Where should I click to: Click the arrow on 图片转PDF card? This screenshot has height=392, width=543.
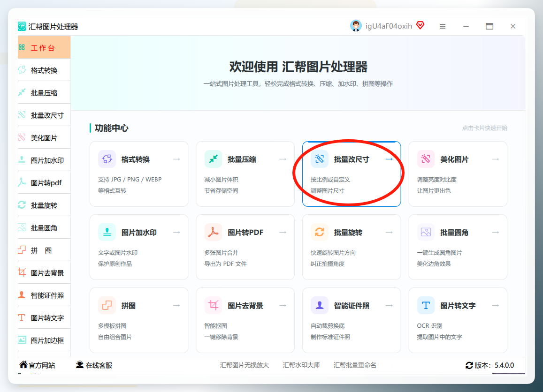pyautogui.click(x=283, y=232)
